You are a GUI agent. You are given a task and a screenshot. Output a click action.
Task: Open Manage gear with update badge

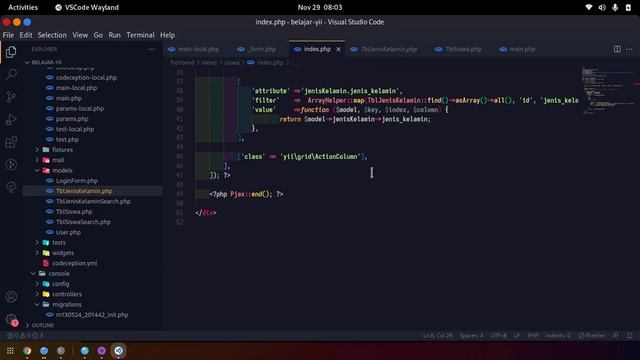click(11, 320)
